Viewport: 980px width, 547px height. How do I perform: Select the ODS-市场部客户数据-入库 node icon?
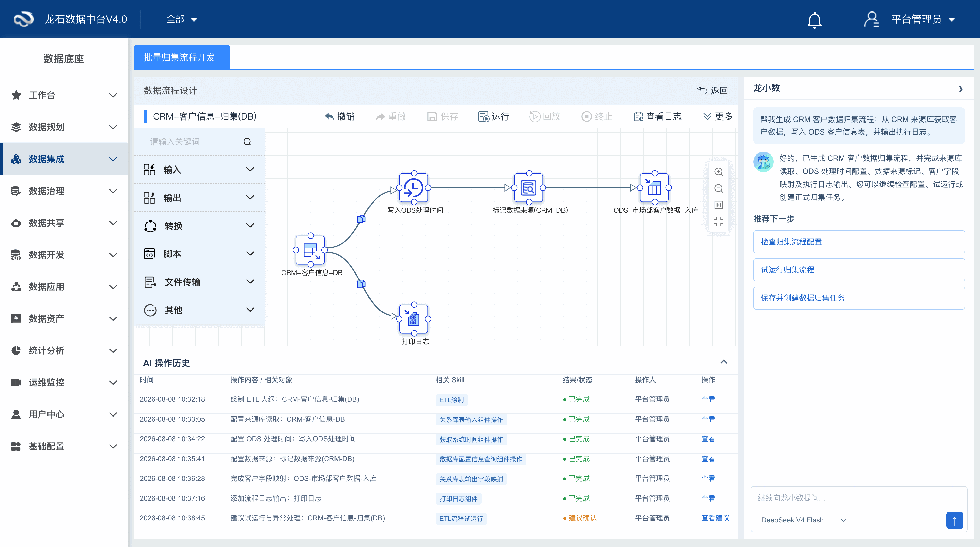(x=654, y=187)
